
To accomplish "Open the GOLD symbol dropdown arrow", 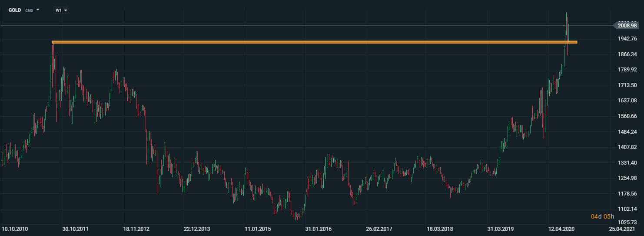I will coord(38,10).
